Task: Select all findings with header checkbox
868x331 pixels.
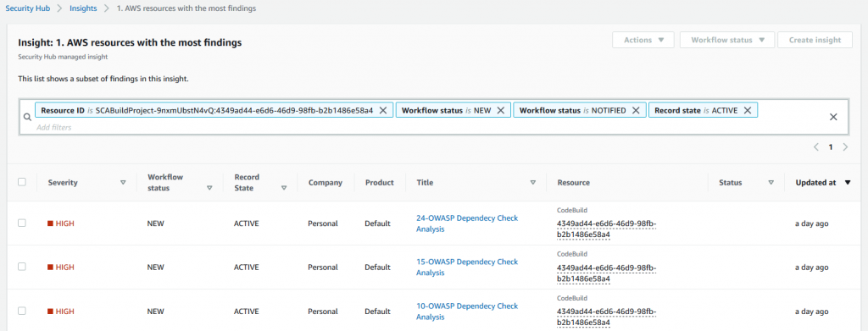Action: click(x=22, y=182)
